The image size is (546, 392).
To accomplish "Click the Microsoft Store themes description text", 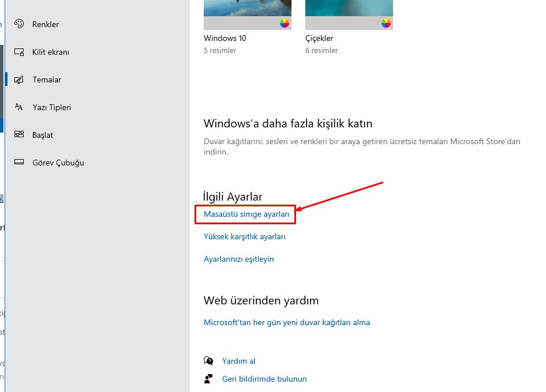I will point(362,146).
